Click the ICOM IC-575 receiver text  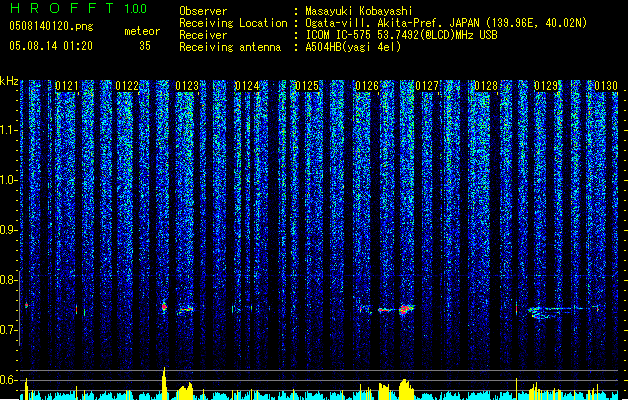(401, 35)
